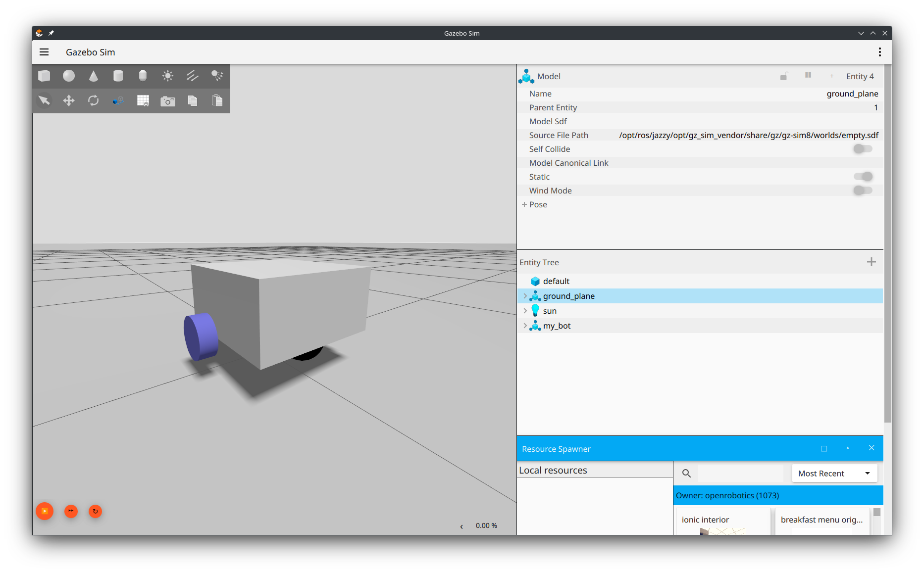Open the grid snap settings icon

pos(143,101)
